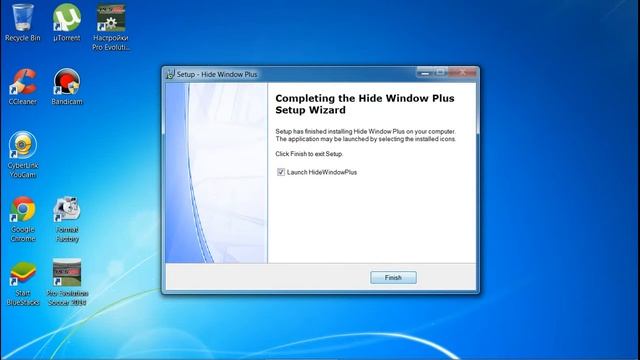Viewport: 640px width, 360px height.
Task: Close the Setup - Hide Window Plus dialog
Action: (462, 73)
